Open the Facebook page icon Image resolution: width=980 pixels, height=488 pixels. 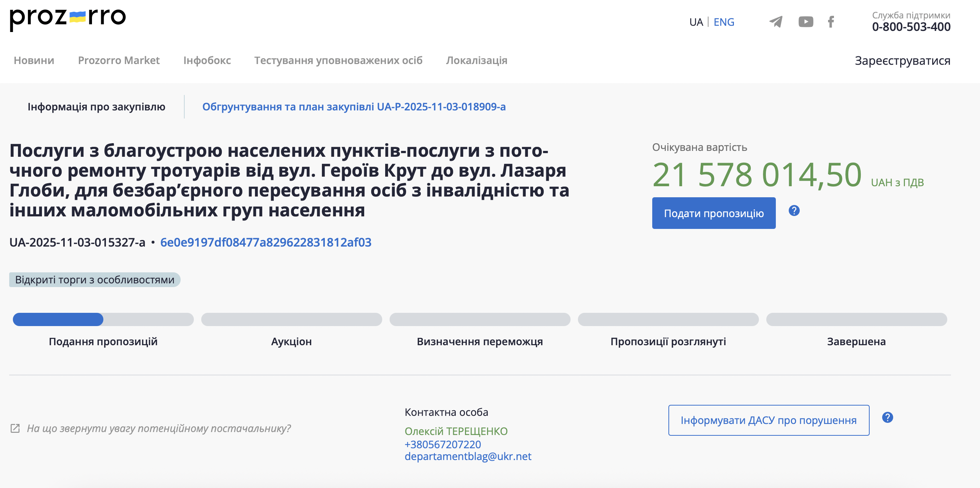click(831, 22)
